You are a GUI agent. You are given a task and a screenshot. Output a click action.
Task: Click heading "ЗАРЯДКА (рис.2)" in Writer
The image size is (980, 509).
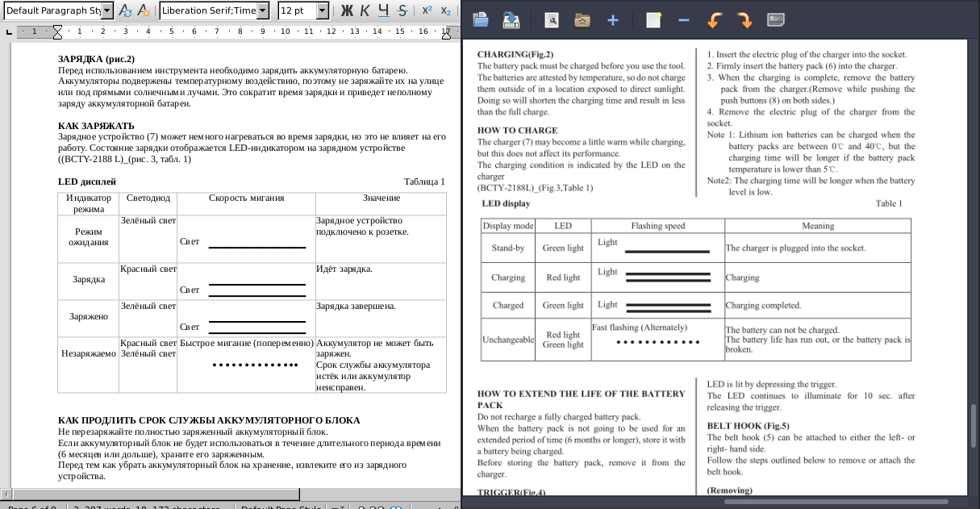96,59
